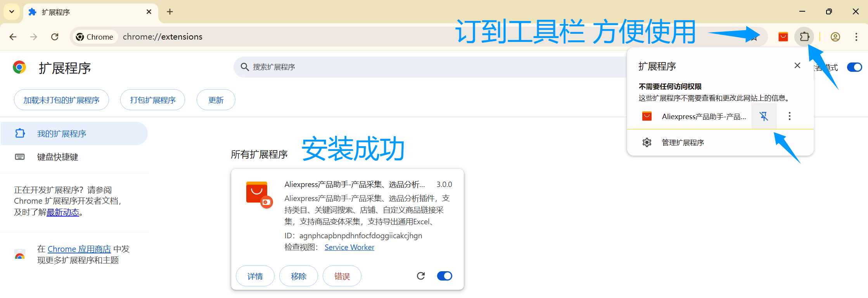Select the 扩展程序 browser tab
The width and height of the screenshot is (868, 298).
pos(90,12)
